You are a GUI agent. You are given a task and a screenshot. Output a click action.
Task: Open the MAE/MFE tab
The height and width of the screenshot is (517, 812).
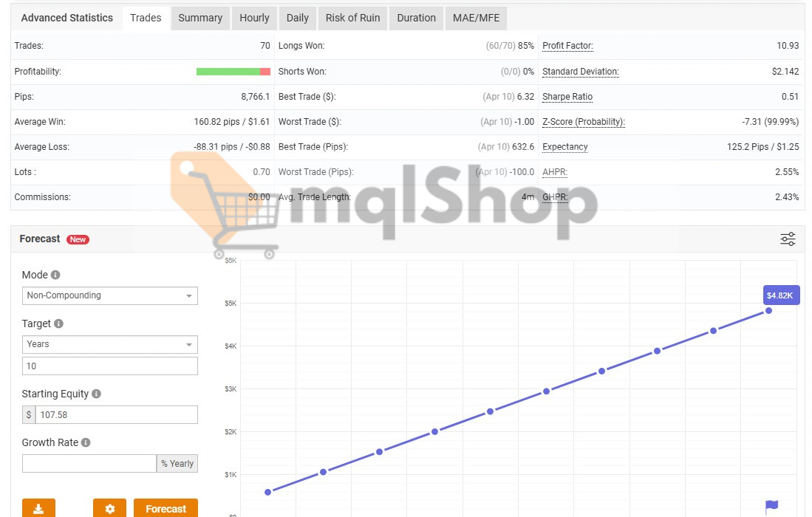(x=476, y=18)
